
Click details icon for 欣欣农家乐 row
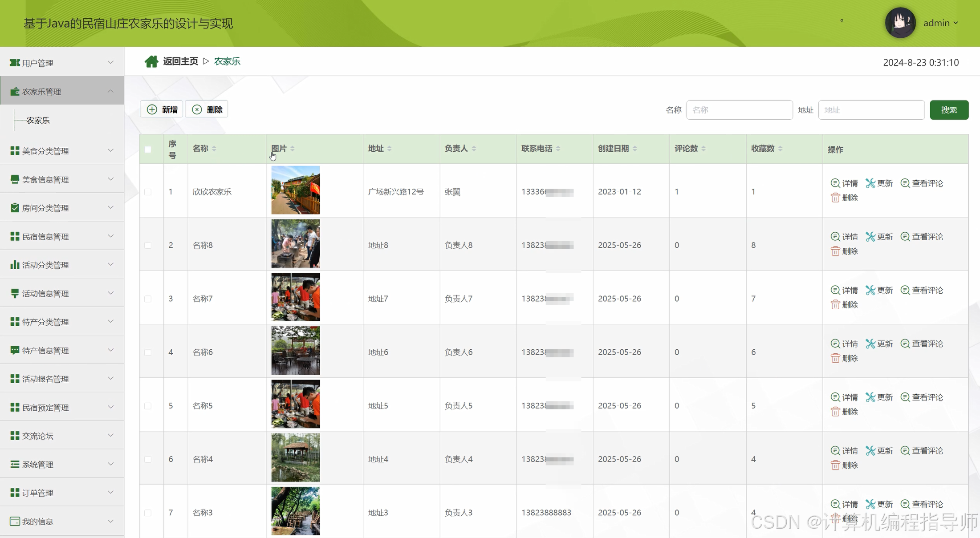coord(835,183)
